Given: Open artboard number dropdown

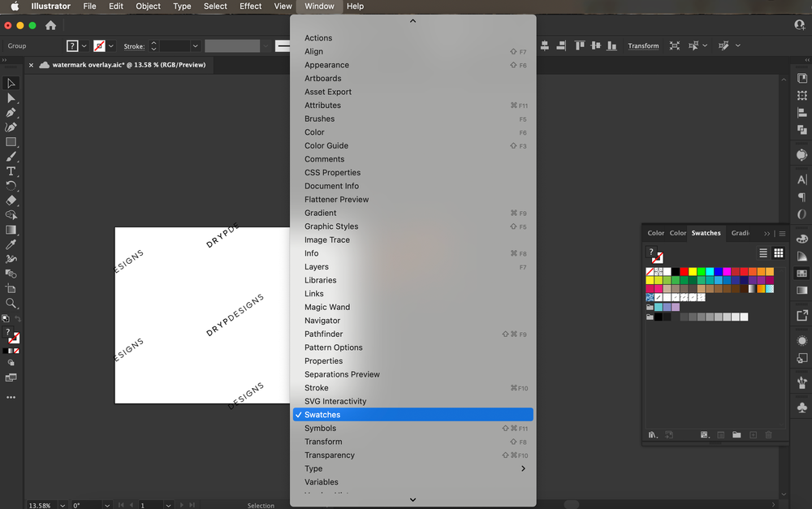Looking at the screenshot, I should [x=168, y=506].
